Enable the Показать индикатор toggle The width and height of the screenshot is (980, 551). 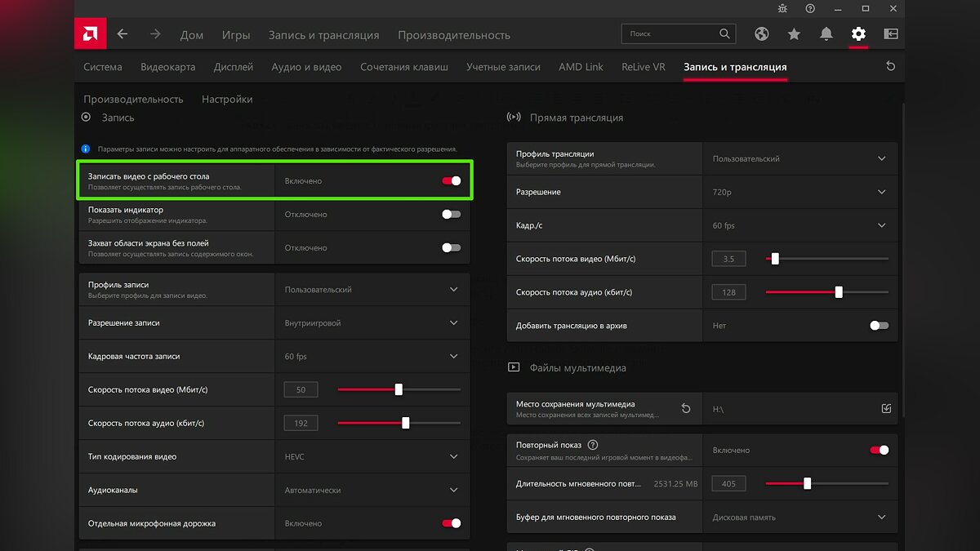[451, 215]
